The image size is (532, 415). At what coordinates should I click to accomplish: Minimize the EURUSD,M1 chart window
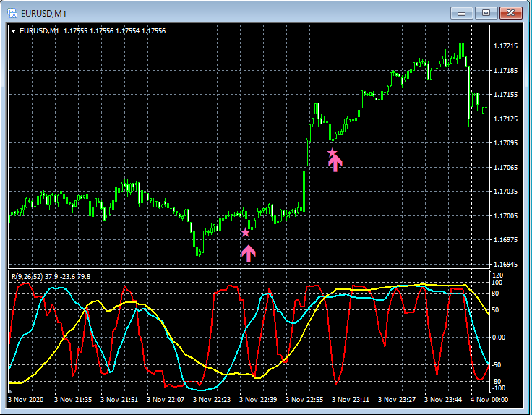click(x=461, y=13)
